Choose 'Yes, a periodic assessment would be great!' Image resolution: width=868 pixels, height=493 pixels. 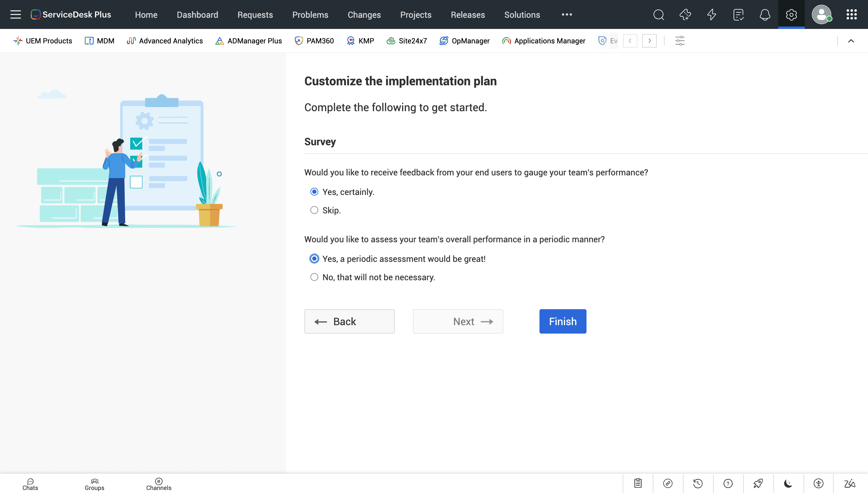pyautogui.click(x=314, y=259)
